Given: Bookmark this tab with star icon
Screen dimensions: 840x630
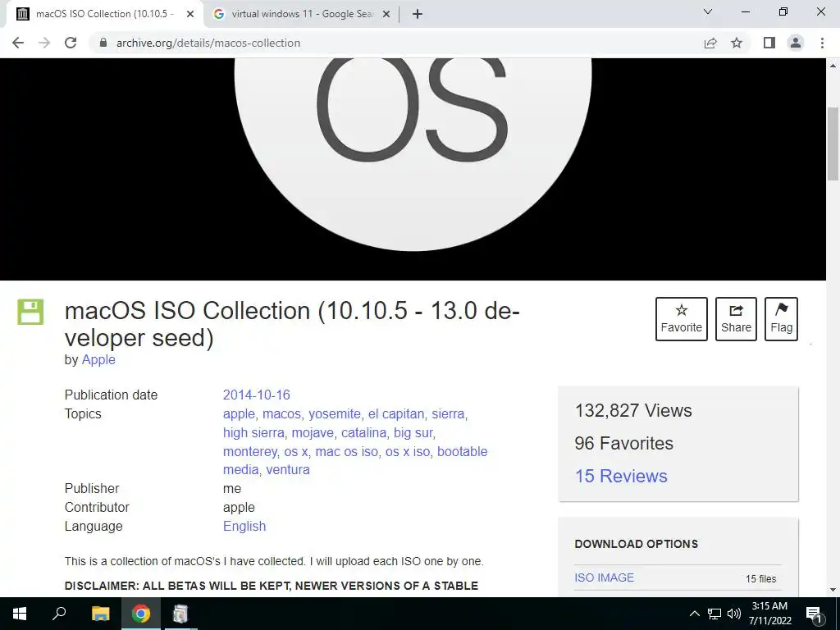Looking at the screenshot, I should [x=737, y=43].
